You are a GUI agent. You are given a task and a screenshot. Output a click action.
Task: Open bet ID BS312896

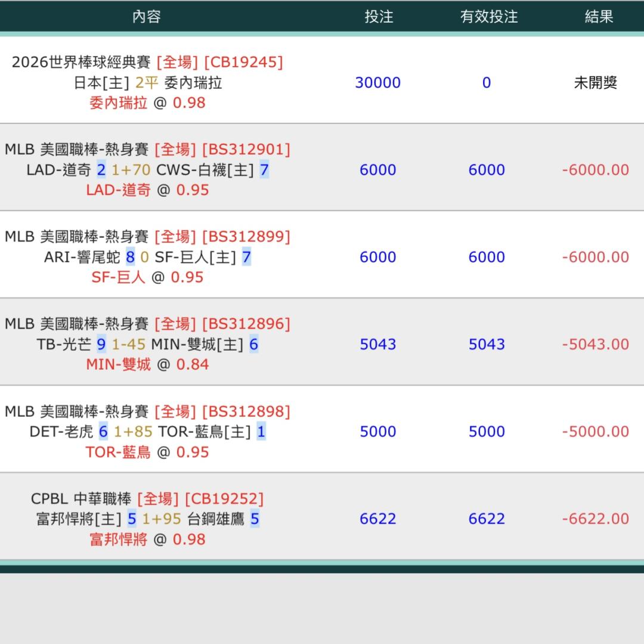click(246, 324)
